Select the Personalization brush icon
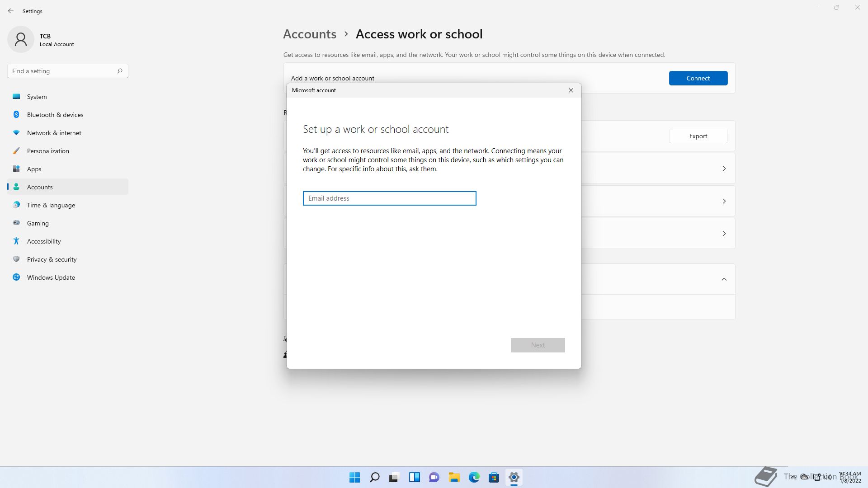 click(16, 151)
